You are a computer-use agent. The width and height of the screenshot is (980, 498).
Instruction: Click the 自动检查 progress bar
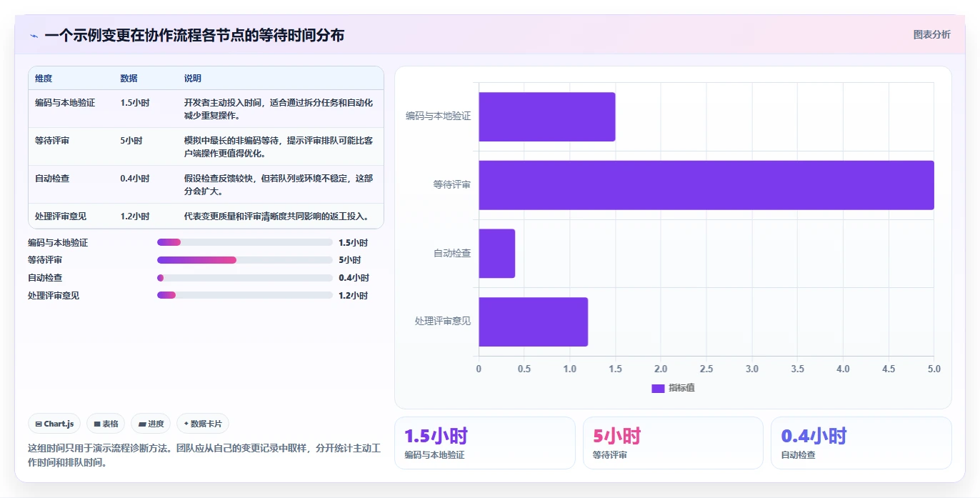245,278
